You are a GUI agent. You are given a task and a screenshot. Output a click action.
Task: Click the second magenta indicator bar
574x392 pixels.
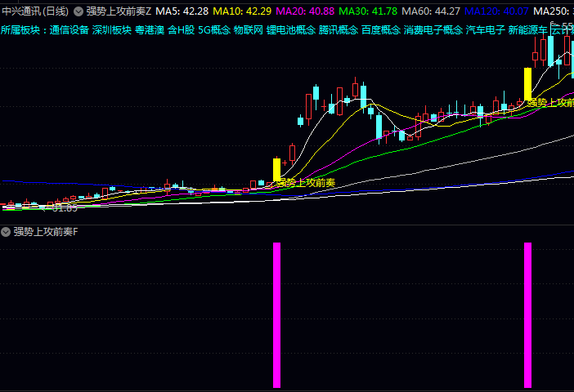[527, 315]
